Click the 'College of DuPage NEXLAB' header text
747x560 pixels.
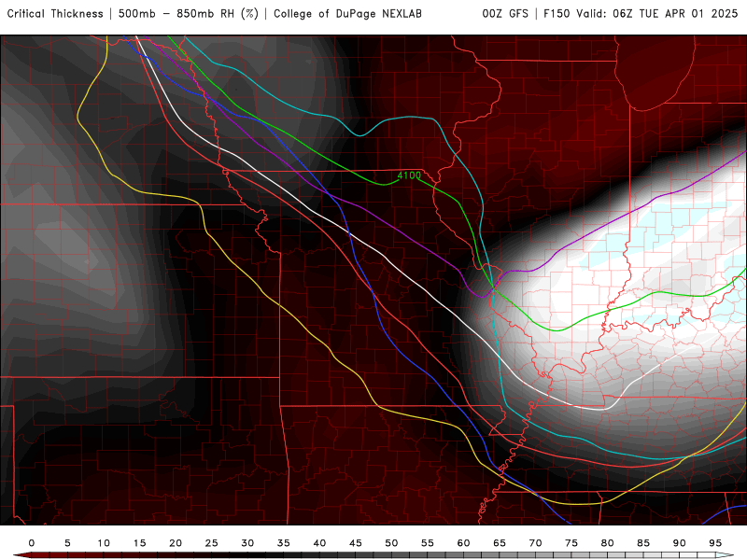347,14
